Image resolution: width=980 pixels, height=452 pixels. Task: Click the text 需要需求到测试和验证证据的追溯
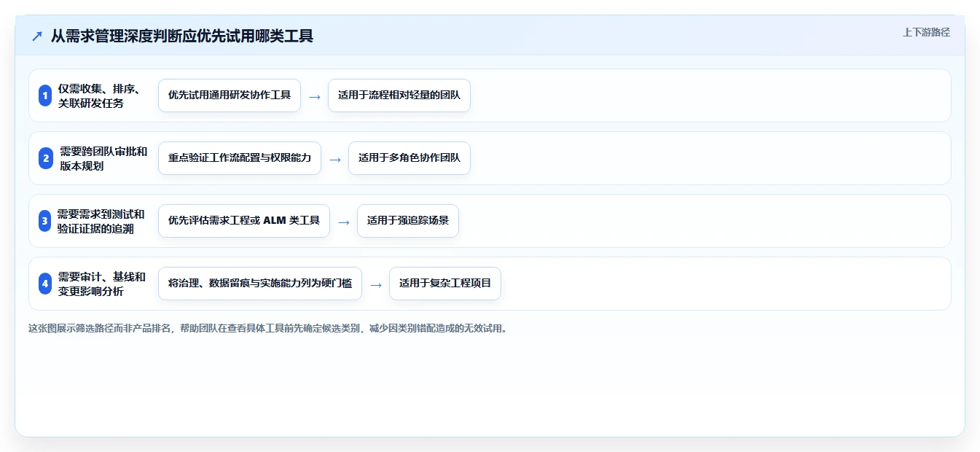101,221
